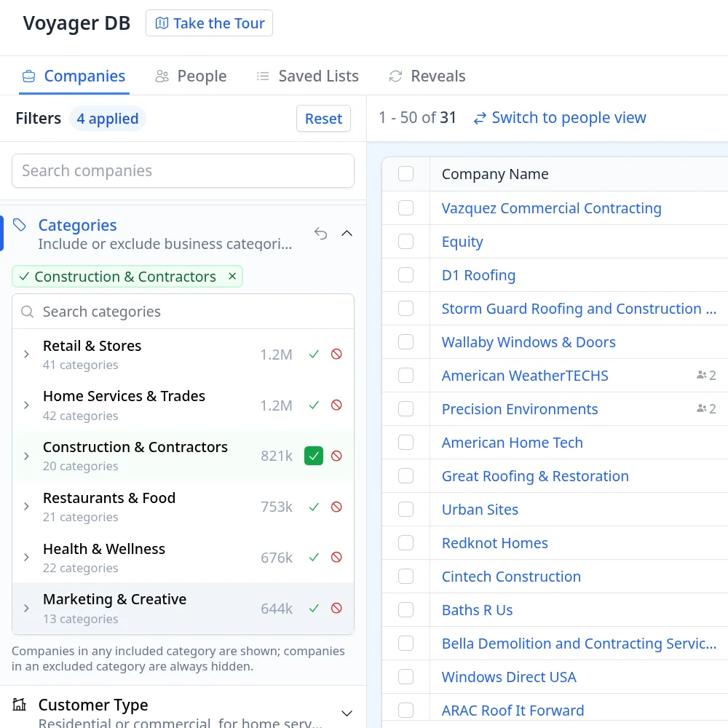Screen dimensions: 728x728
Task: Click the refresh icon beside Reveals
Action: (x=395, y=76)
